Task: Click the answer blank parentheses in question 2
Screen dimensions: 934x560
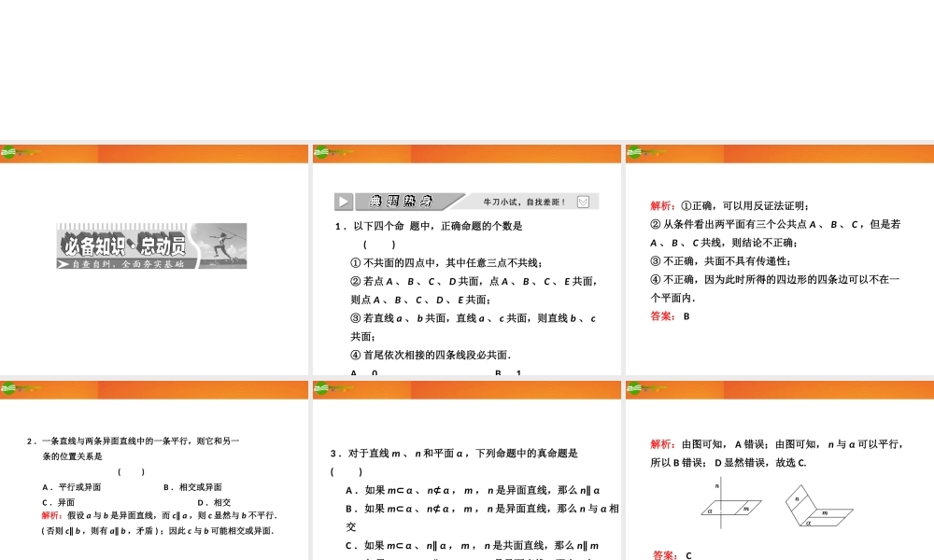Action: point(131,472)
